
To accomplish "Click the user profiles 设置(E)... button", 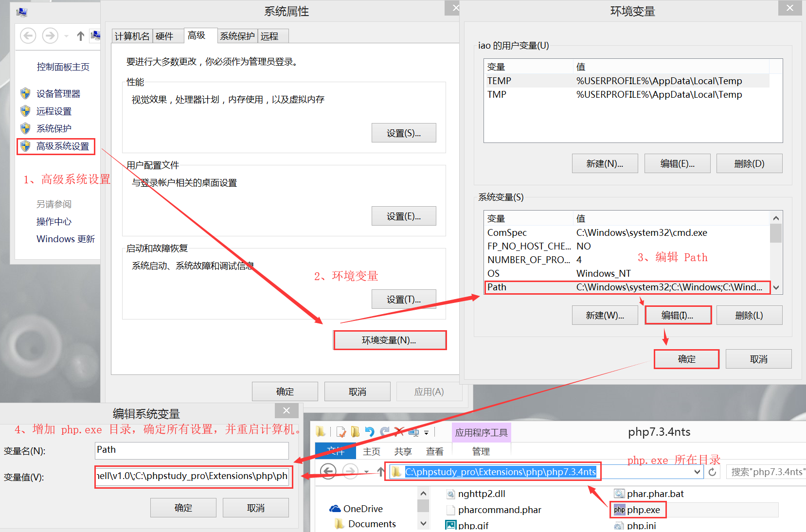I will click(x=404, y=216).
